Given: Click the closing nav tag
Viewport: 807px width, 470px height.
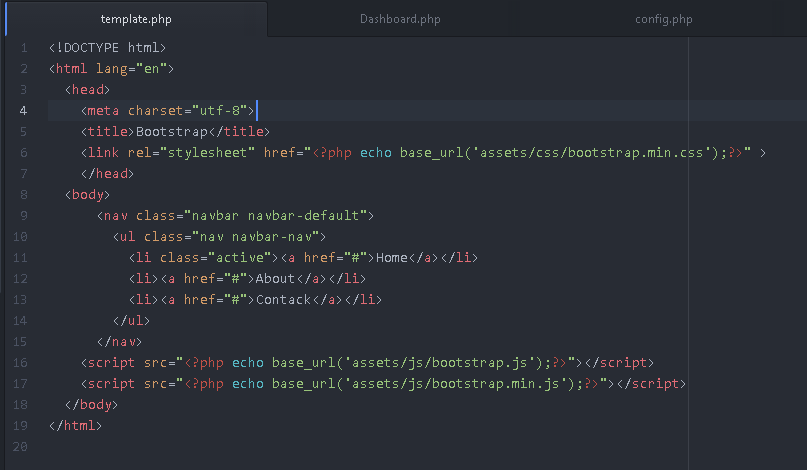Looking at the screenshot, I should point(119,342).
